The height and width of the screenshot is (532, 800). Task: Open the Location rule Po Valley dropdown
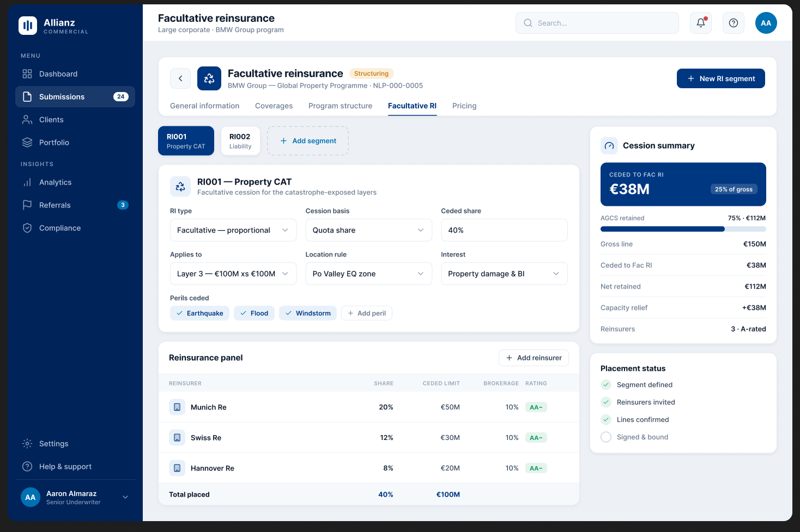369,274
